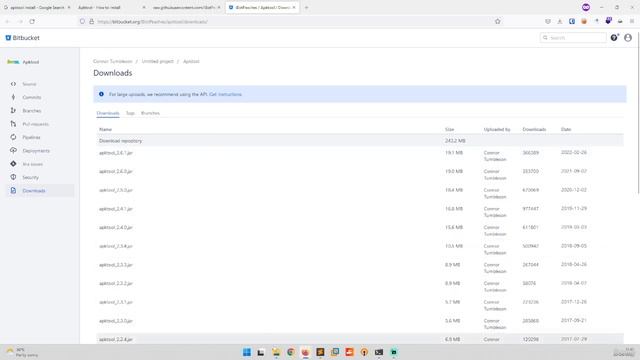Open the user profile avatar menu
This screenshot has height=360, width=640.
coord(628,38)
